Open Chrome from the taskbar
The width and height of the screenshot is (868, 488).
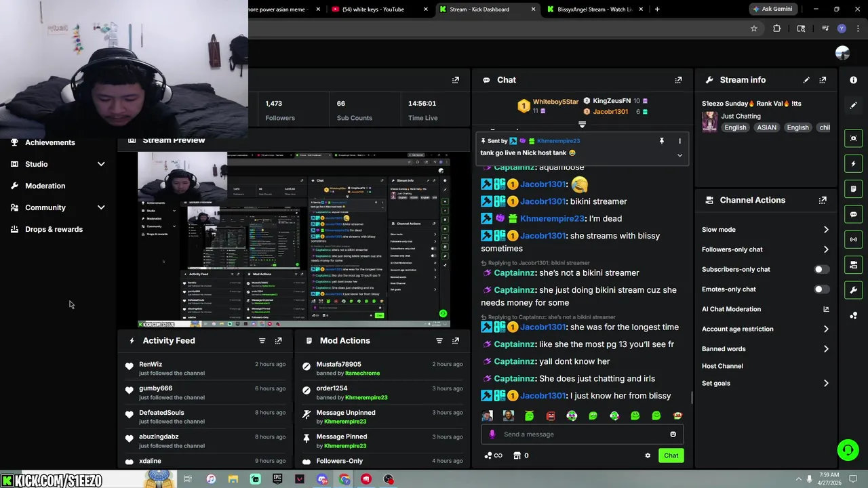click(344, 479)
